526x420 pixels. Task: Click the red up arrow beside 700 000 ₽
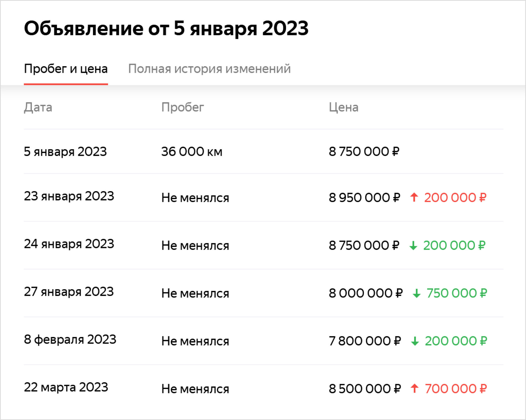(x=414, y=388)
